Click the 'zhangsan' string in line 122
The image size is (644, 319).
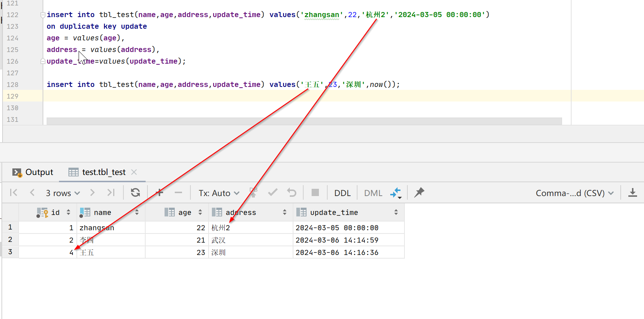(x=322, y=15)
